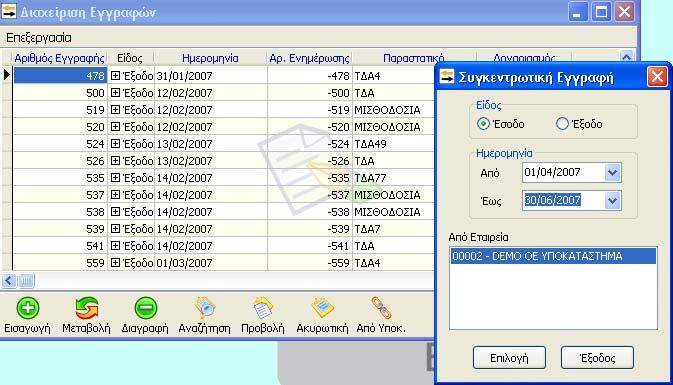Click the Είδος column header
This screenshot has width=673, height=385.
(130, 58)
